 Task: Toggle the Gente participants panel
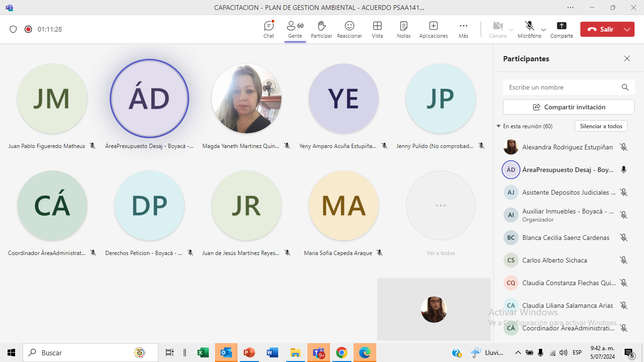click(295, 29)
